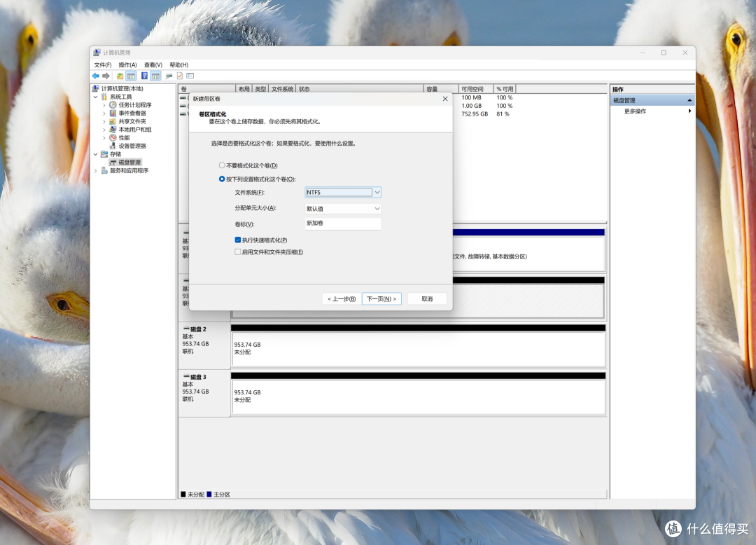Click the 上一步(B) button
This screenshot has height=545, width=756.
click(342, 299)
